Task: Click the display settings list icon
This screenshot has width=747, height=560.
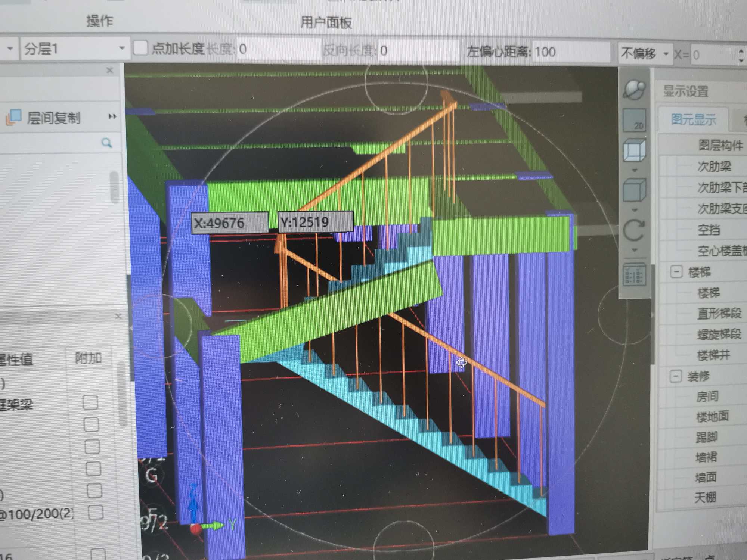Action: pyautogui.click(x=634, y=275)
